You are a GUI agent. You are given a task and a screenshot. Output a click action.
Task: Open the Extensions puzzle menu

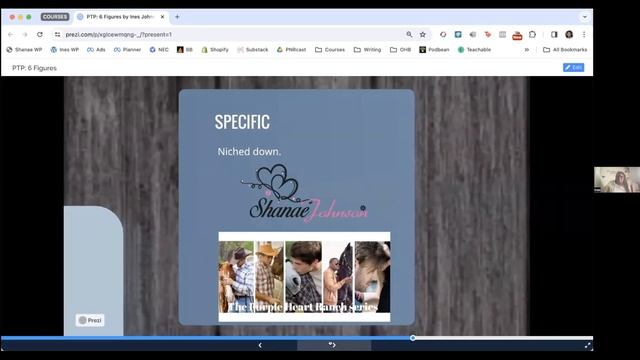(x=532, y=35)
